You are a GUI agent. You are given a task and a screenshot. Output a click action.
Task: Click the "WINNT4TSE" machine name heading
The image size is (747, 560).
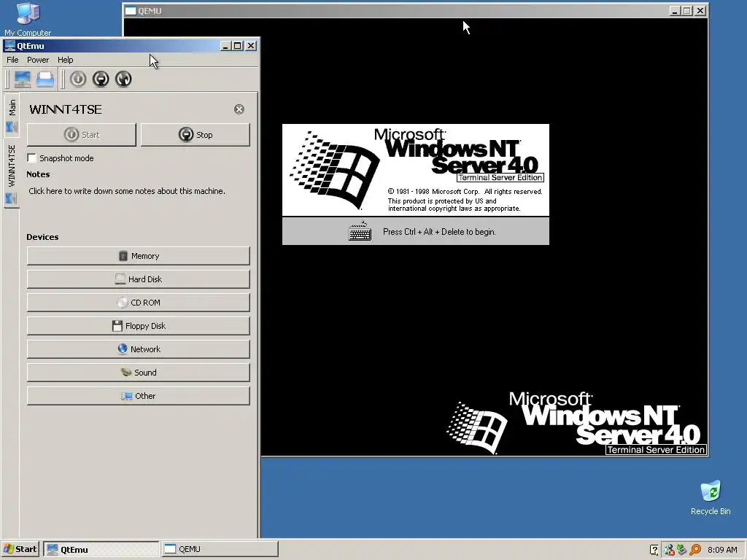66,109
